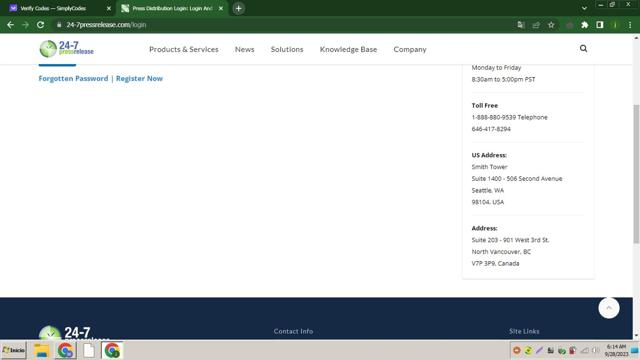Screen dimensions: 640x360
Task: Close the Press Distribution Login tab
Action: tap(221, 8)
